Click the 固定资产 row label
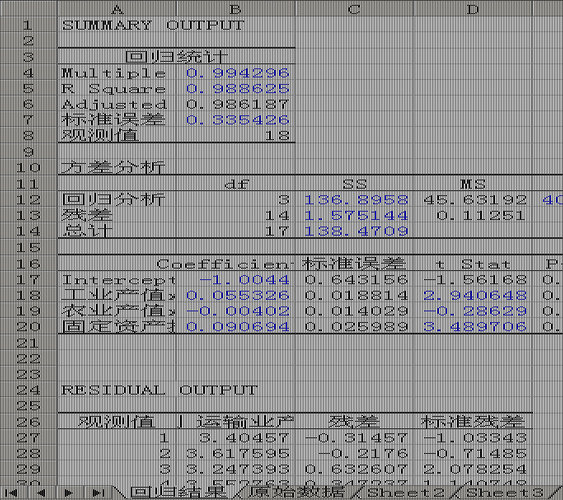Screen dimensions: 563x500 118,327
